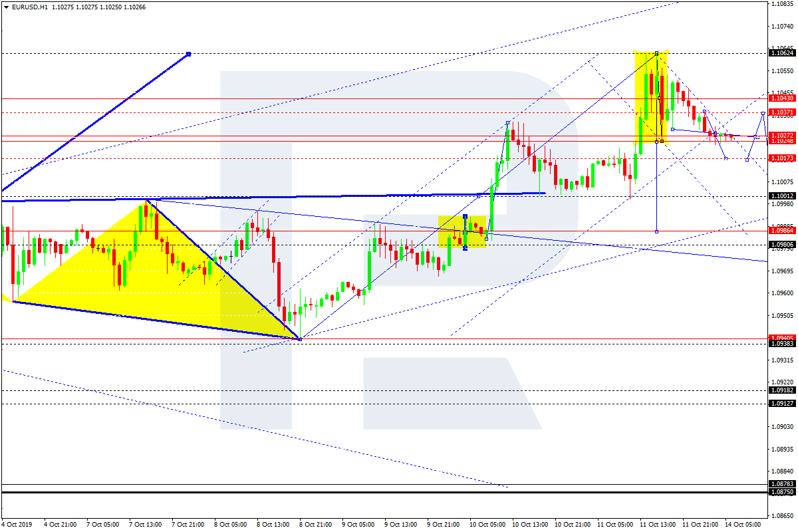Click the 1.10012 price tag

pyautogui.click(x=781, y=196)
